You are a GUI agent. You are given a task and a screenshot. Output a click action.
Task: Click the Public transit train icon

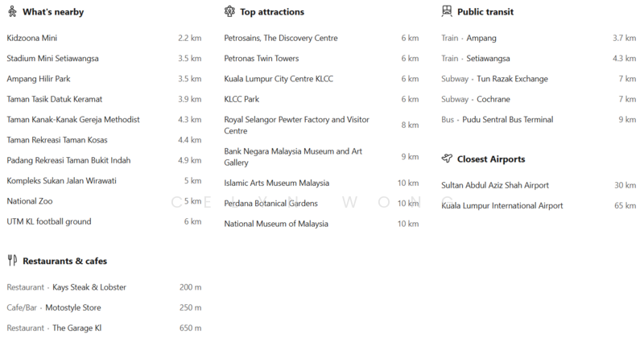[x=447, y=12]
